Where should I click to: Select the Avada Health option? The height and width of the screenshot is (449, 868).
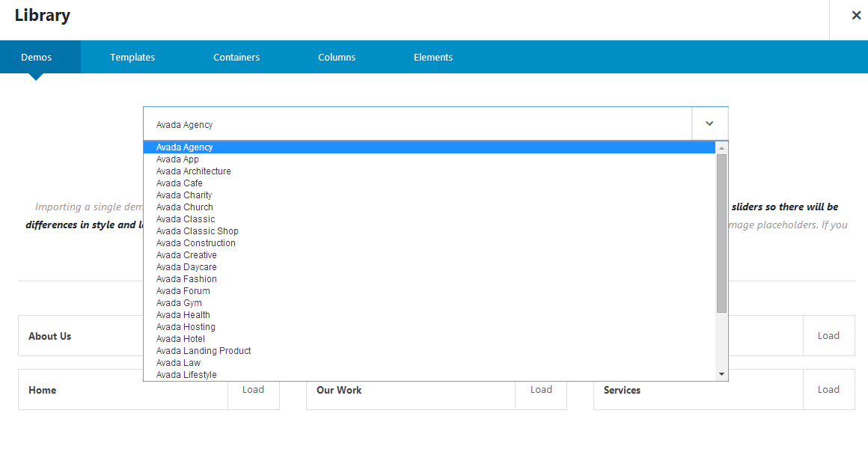tap(430, 315)
